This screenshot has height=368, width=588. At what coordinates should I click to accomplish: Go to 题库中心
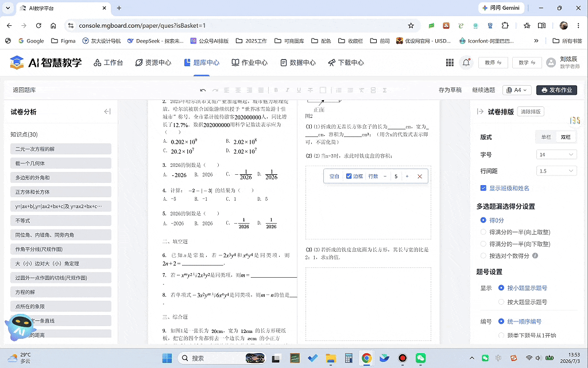202,63
